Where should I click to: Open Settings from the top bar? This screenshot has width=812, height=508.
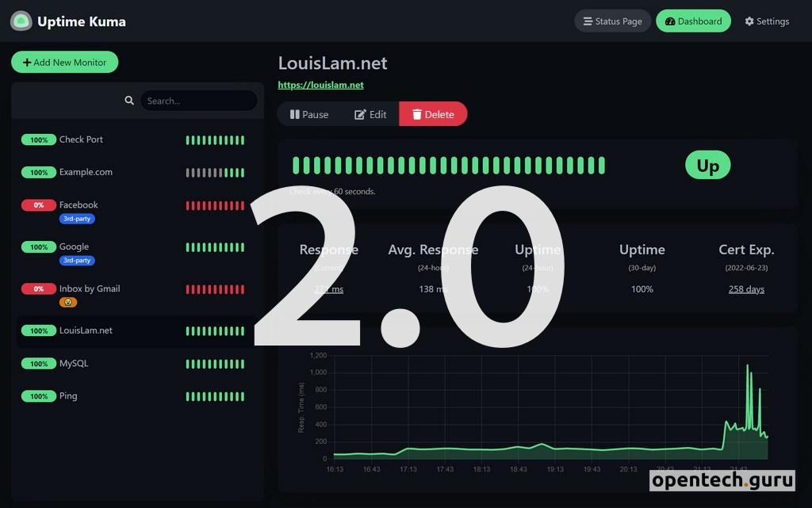[767, 21]
